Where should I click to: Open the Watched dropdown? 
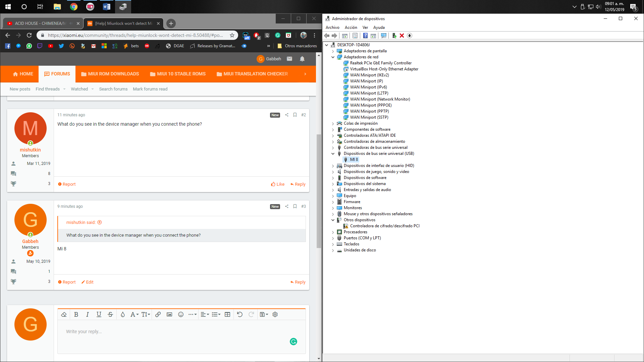[x=82, y=89]
